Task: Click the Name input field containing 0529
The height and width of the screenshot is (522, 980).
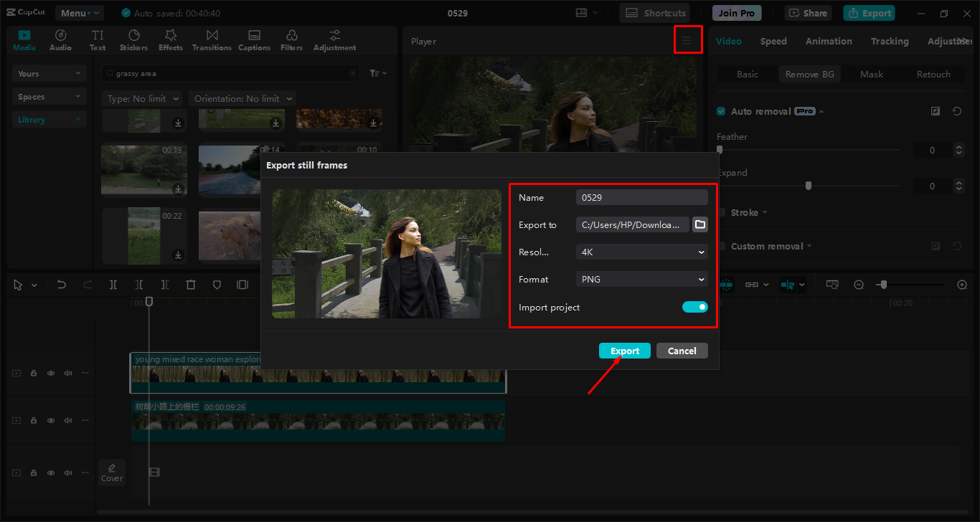Action: 641,197
